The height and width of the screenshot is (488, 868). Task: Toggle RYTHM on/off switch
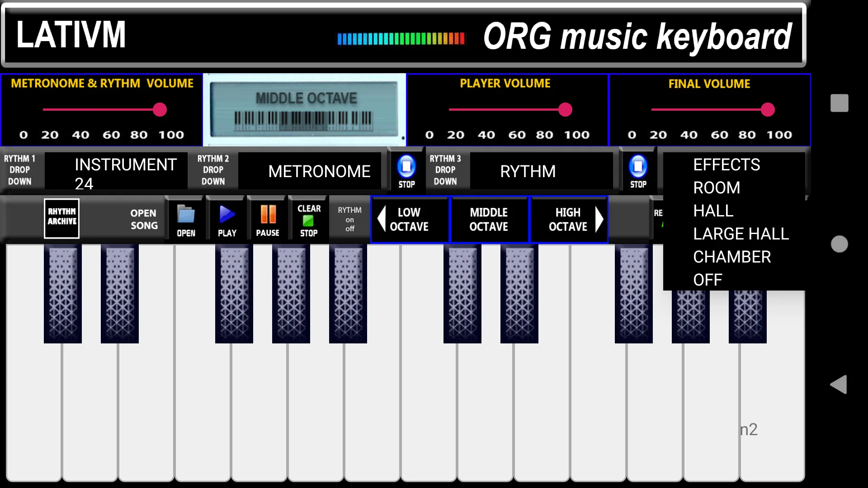point(349,219)
